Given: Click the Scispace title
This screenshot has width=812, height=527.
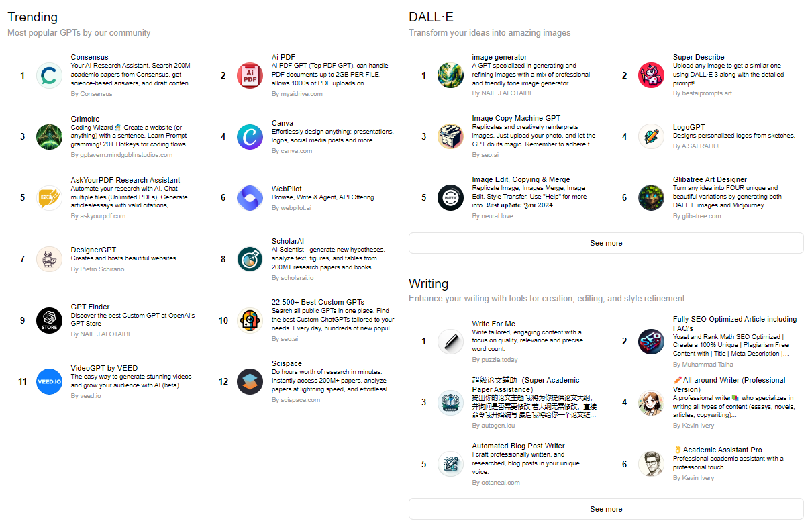Looking at the screenshot, I should pyautogui.click(x=287, y=363).
